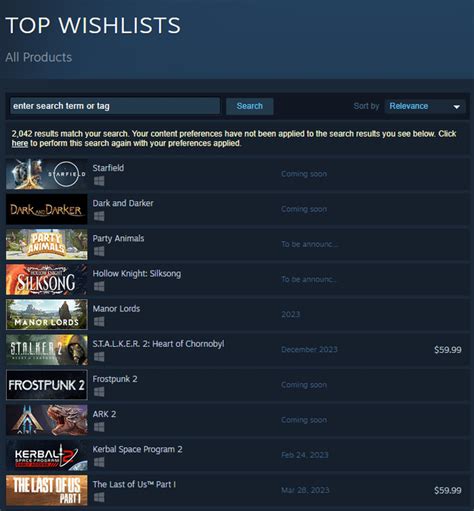
Task: Click Windows platform icon under Party Animals
Action: point(99,251)
